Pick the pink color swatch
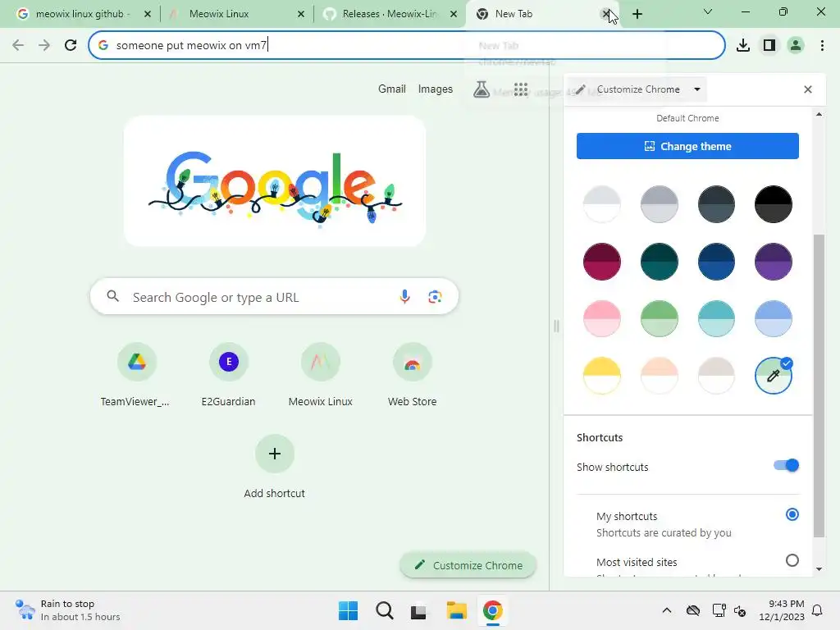The image size is (840, 630). [x=601, y=319]
